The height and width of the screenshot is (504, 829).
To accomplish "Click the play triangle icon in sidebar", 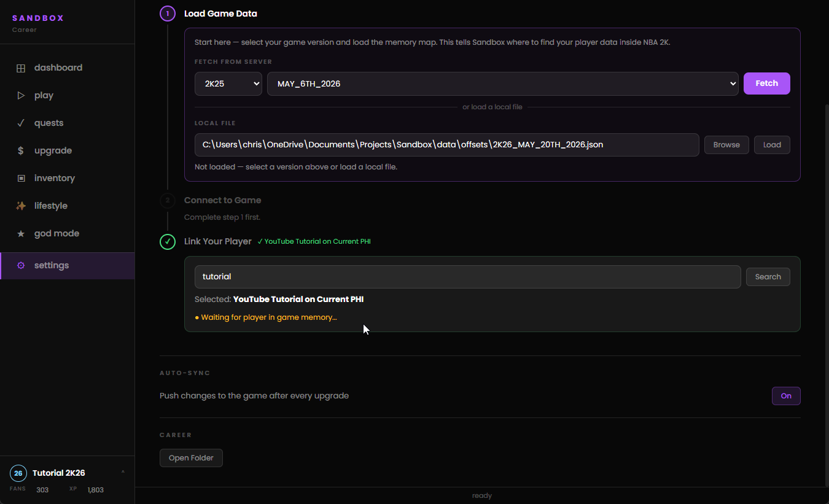I will (21, 96).
